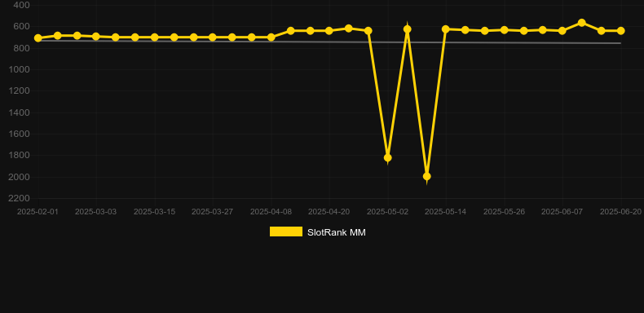Click the 2025-03-03 date axis label

pyautogui.click(x=95, y=212)
